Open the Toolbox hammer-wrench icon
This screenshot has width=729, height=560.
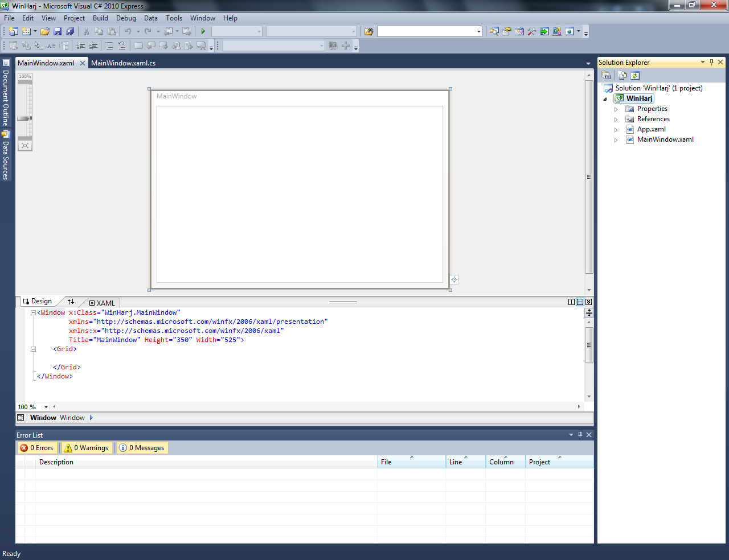point(532,31)
